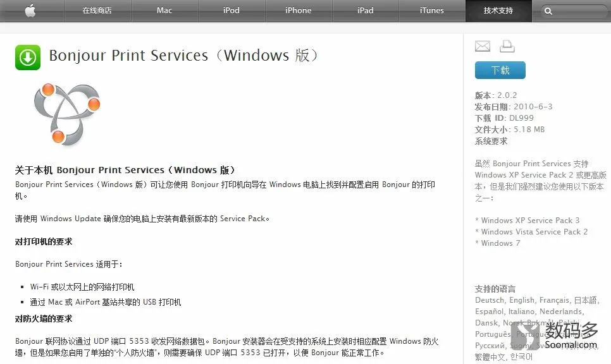
Task: Click the Bonjour Print Services 适用于 line
Action: click(x=68, y=264)
